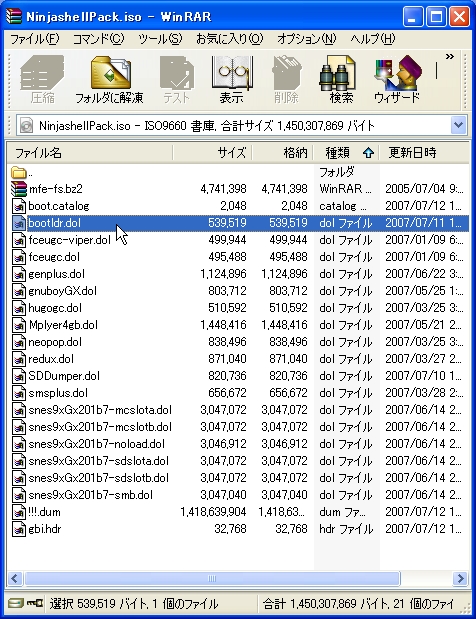
Task: Open the 表示 (view) book icon
Action: tap(232, 80)
